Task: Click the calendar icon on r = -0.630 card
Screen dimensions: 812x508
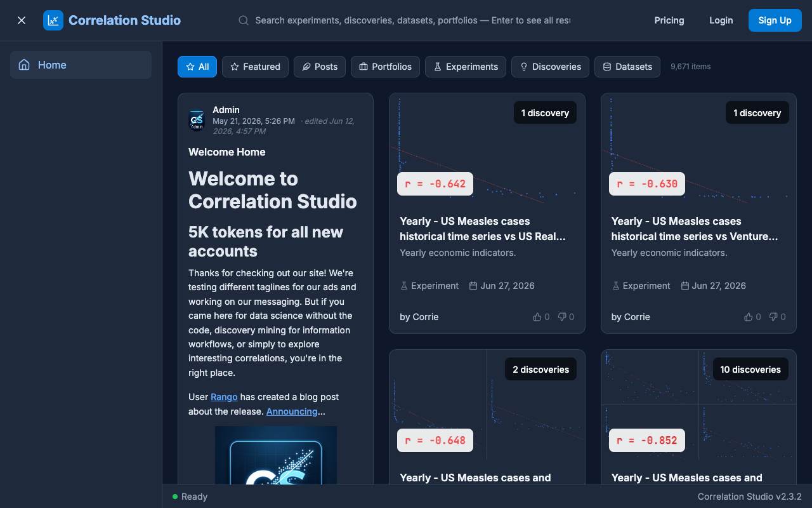Action: [x=685, y=286]
